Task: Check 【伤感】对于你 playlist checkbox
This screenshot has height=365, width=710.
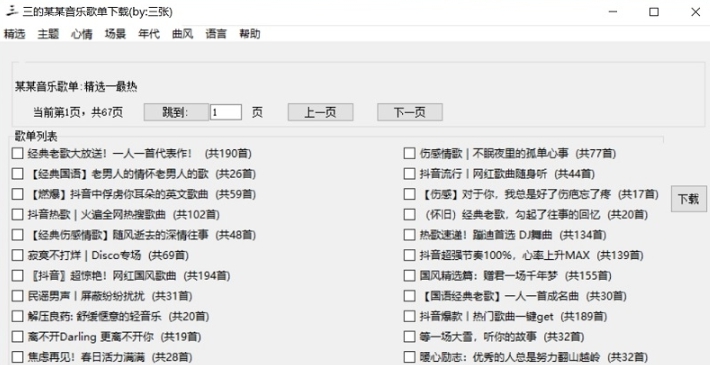Action: tap(409, 194)
